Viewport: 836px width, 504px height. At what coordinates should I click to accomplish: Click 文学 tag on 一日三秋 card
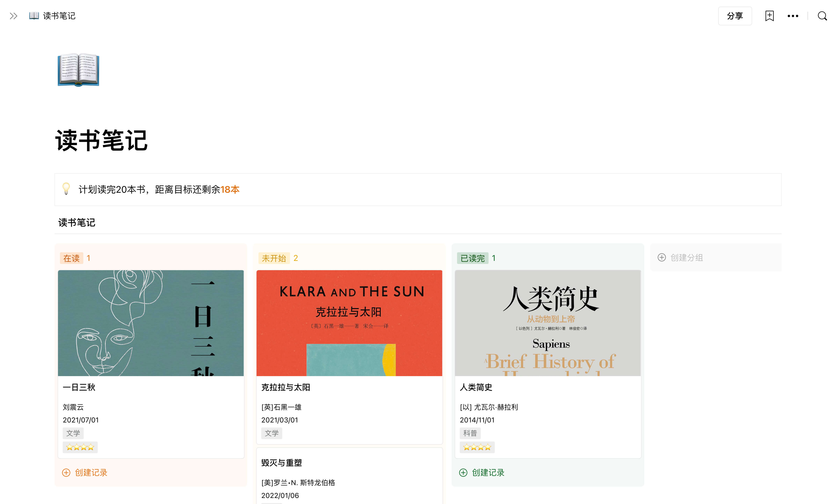coord(73,433)
